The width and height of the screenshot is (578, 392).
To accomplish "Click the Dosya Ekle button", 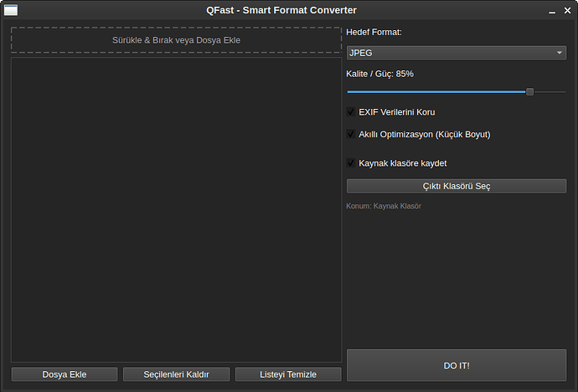I will [64, 374].
